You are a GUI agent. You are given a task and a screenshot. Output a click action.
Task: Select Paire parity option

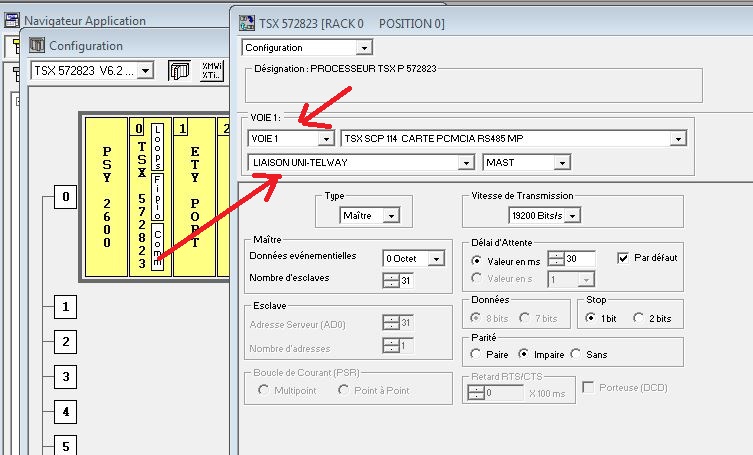pos(475,354)
